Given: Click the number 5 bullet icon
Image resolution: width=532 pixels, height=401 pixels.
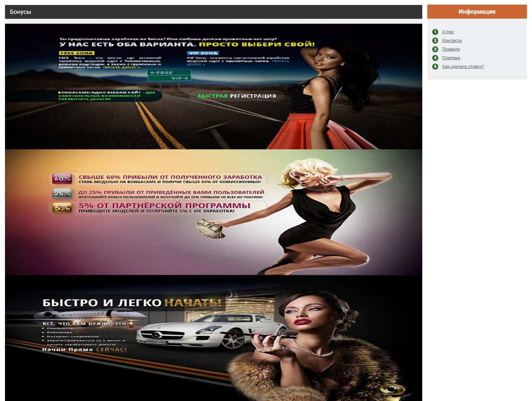Looking at the screenshot, I should pos(435,67).
